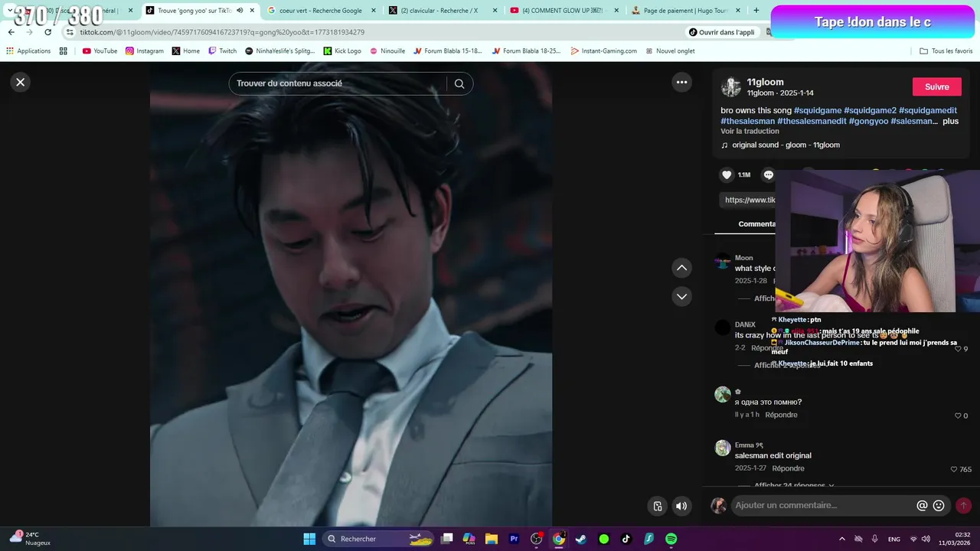Open the Applications bookmarks shortcut
Viewport: 980px width, 551px height.
(x=28, y=51)
